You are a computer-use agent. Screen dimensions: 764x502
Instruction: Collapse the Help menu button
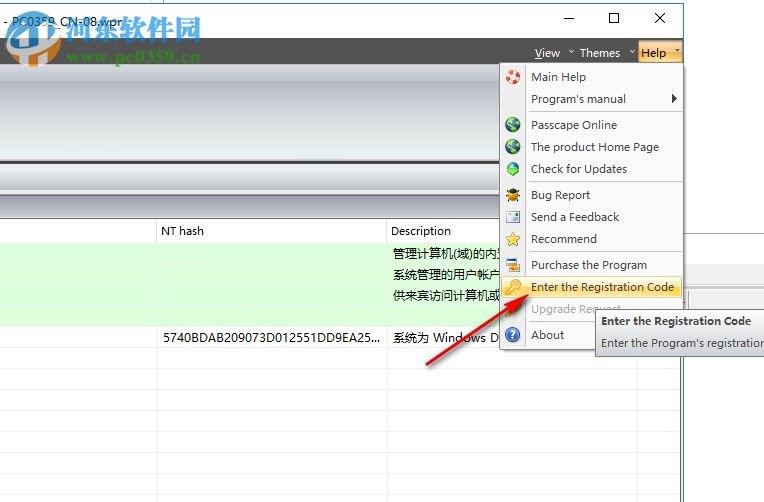(660, 52)
